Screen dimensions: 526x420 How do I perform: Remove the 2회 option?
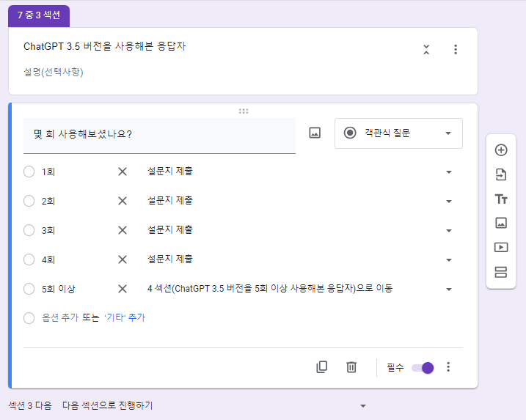click(x=123, y=201)
